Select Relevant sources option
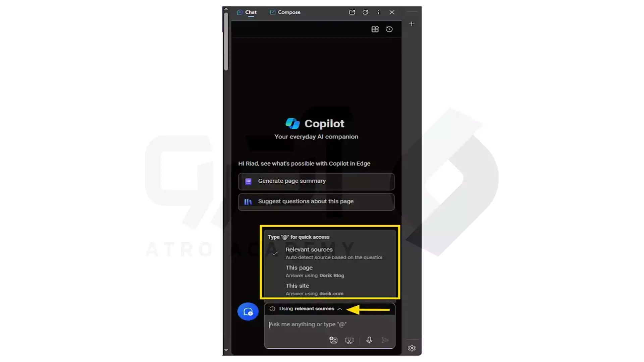Viewport: 644px width, 362px height. click(331, 252)
